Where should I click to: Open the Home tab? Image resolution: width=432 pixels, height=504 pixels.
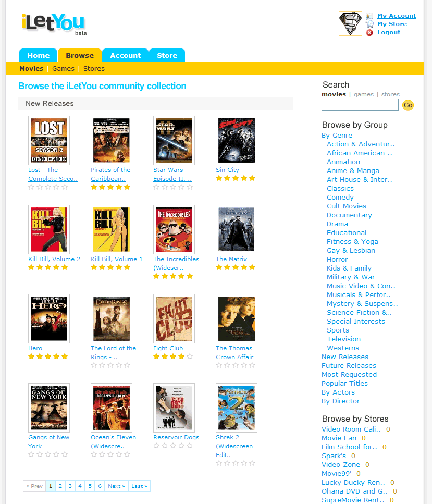pos(38,55)
